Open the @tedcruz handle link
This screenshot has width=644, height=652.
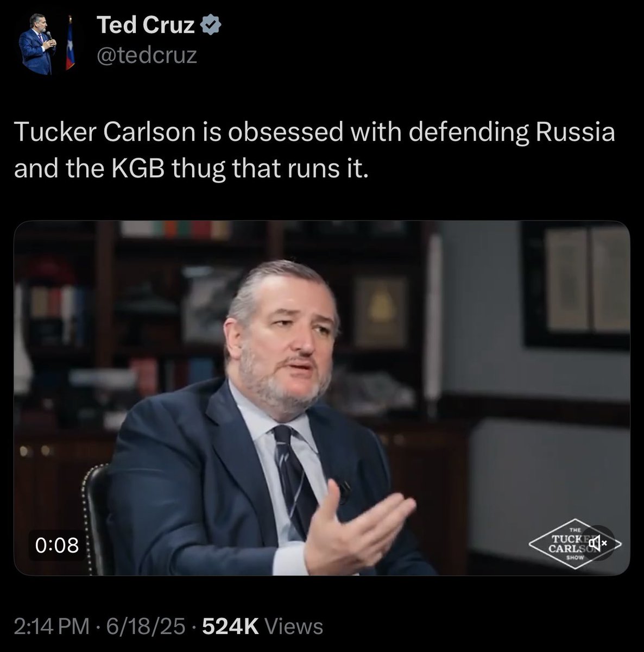[x=147, y=55]
